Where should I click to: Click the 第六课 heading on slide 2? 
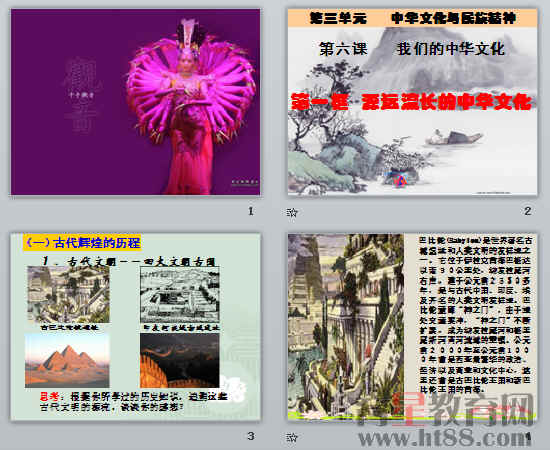(411, 49)
